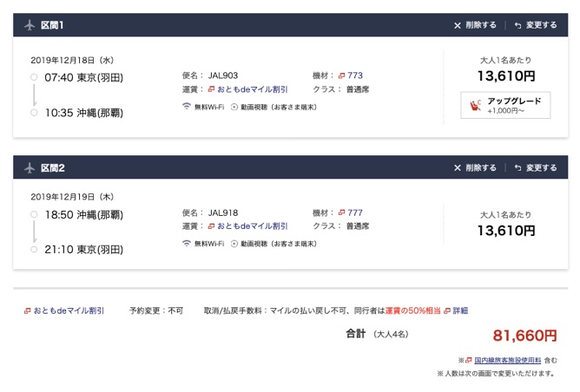Click the change arrow icon for 区間2

[x=518, y=168]
